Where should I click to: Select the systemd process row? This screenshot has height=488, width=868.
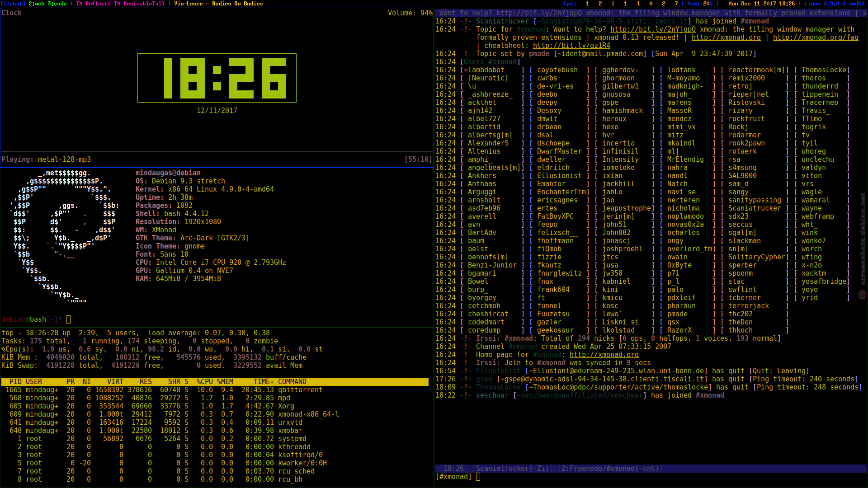[x=215, y=439]
